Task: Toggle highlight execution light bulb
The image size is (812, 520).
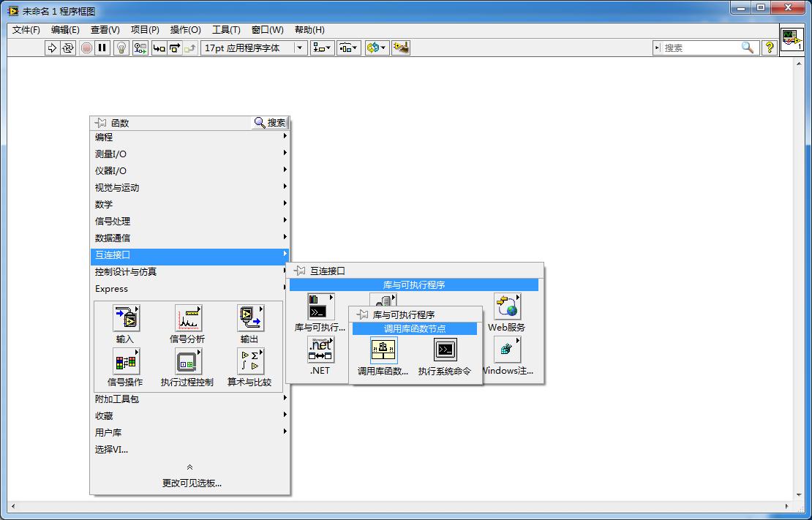Action: pos(122,48)
